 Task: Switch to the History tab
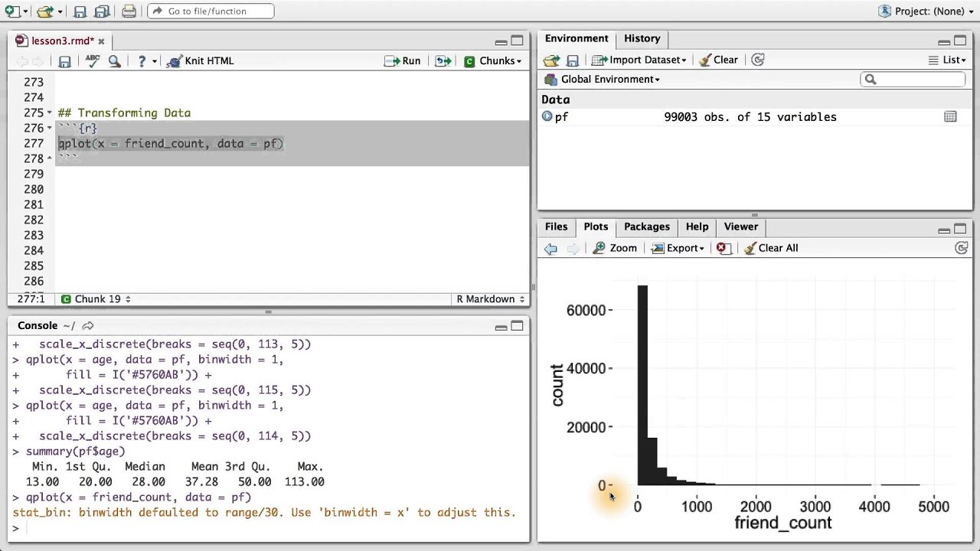click(642, 38)
